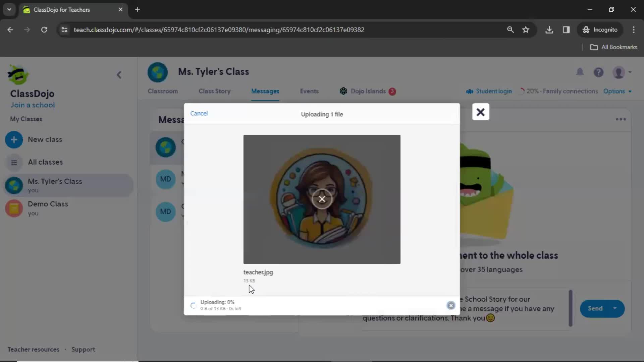The image size is (644, 362).
Task: Cancel the uploading progress bar
Action: click(451, 305)
